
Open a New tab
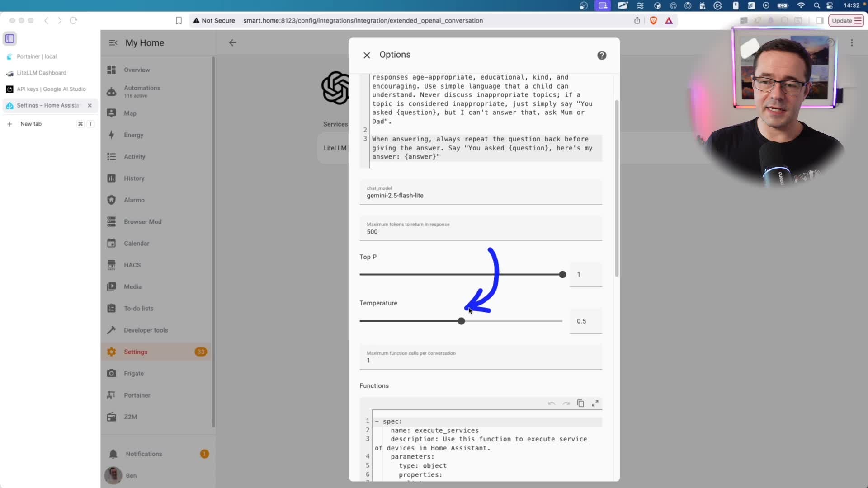[x=31, y=124]
